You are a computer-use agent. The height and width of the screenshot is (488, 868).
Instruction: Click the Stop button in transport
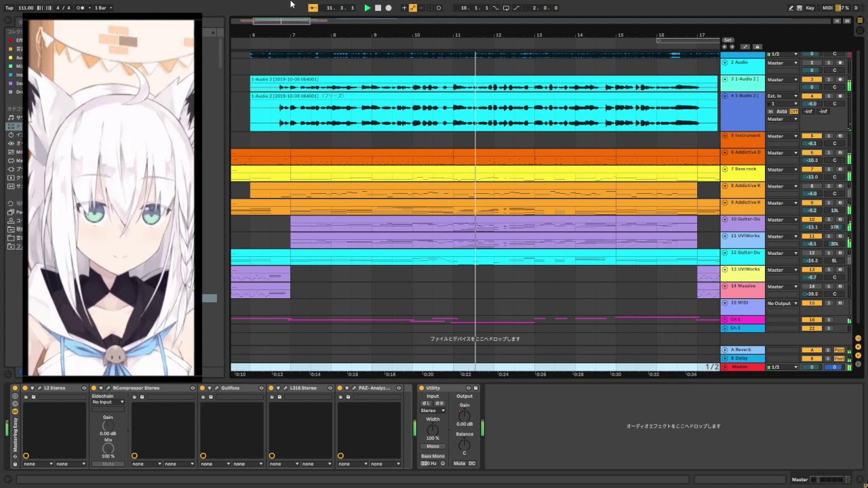(378, 8)
